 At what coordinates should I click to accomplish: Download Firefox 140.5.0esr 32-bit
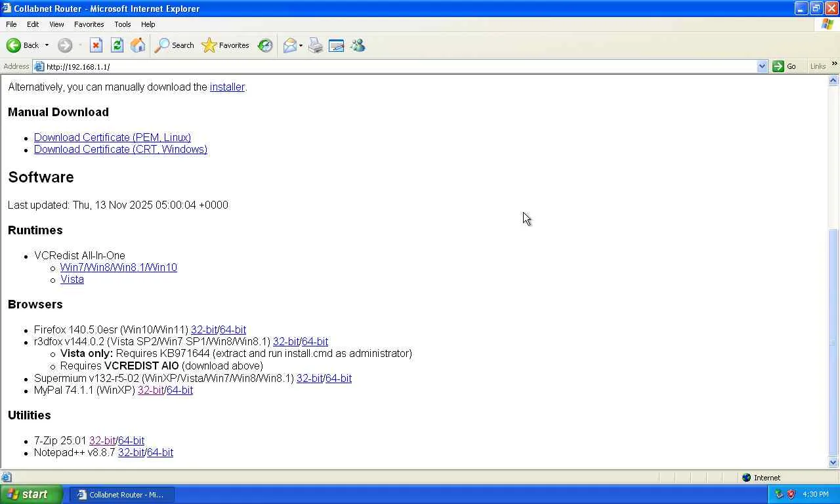coord(204,329)
